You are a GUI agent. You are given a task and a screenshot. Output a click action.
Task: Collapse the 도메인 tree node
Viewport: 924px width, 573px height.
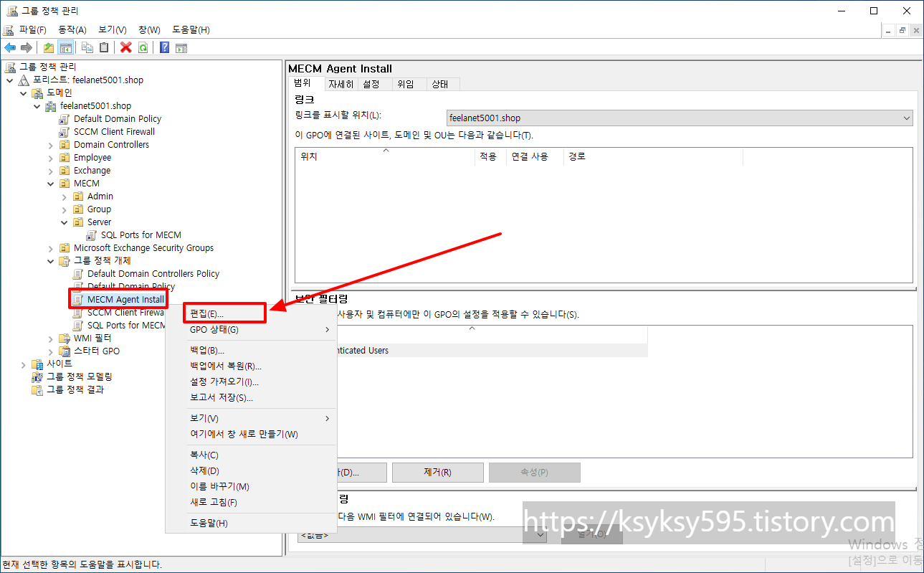[24, 93]
